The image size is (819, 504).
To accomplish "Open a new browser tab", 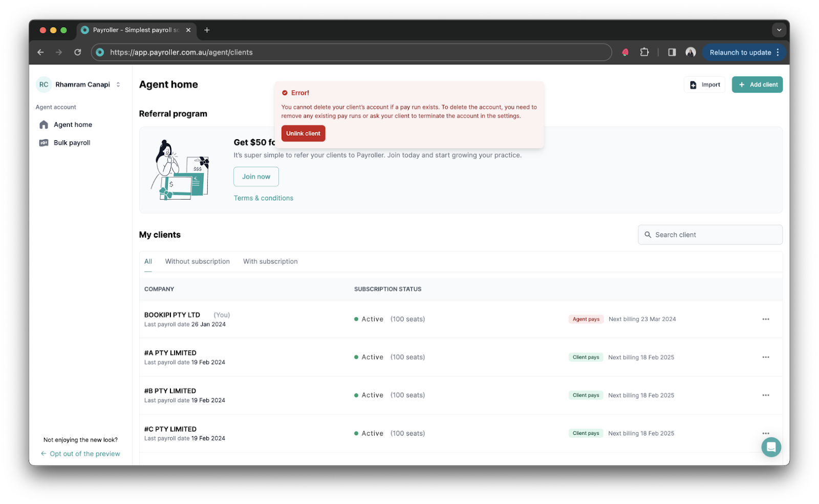I will 207,30.
